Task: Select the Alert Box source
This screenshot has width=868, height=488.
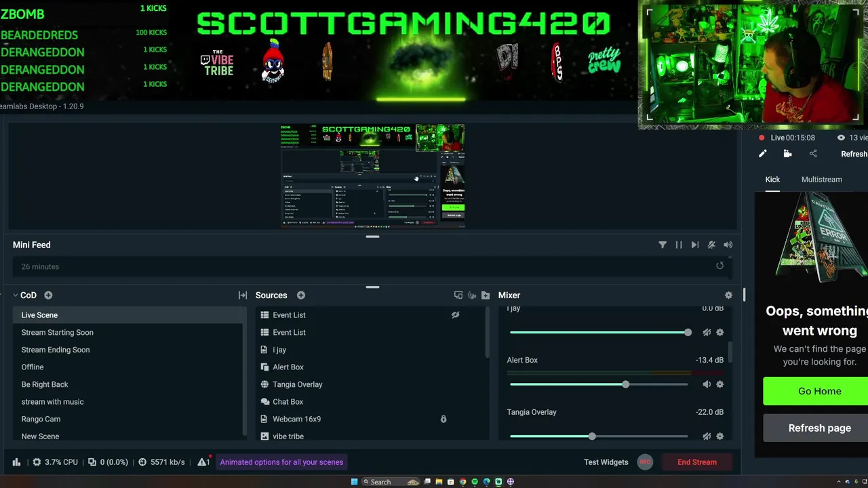Action: point(372,367)
